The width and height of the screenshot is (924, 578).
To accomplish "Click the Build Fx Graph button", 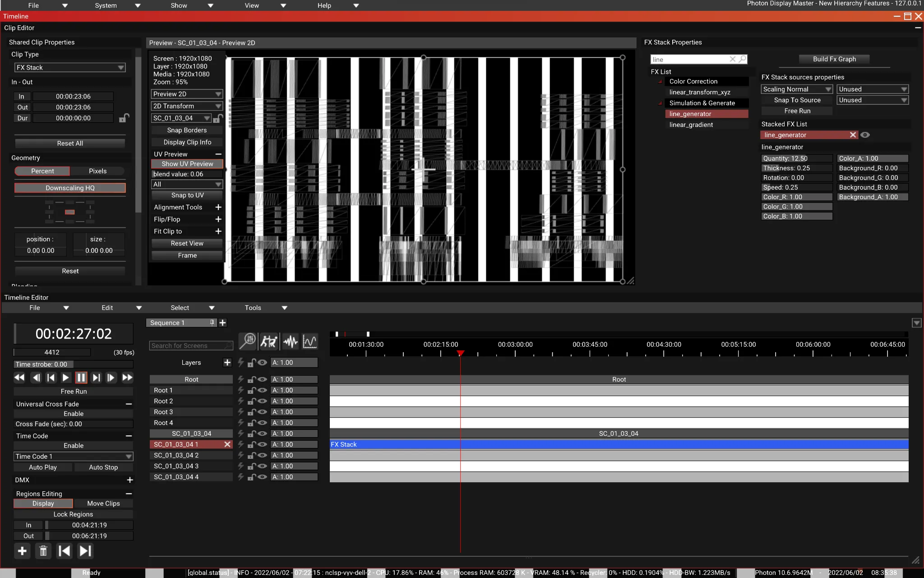I will coord(834,59).
